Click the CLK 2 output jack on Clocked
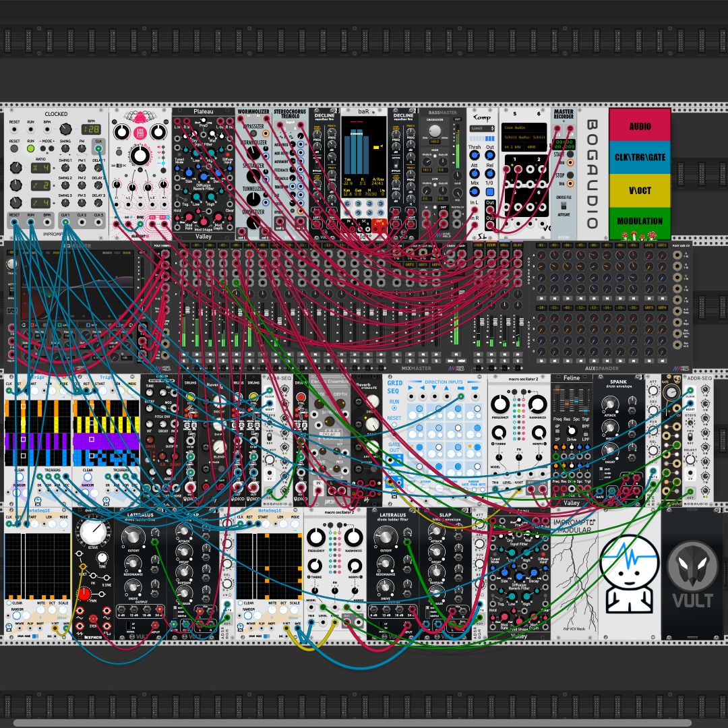Viewport: 728px width, 728px height. point(82,222)
